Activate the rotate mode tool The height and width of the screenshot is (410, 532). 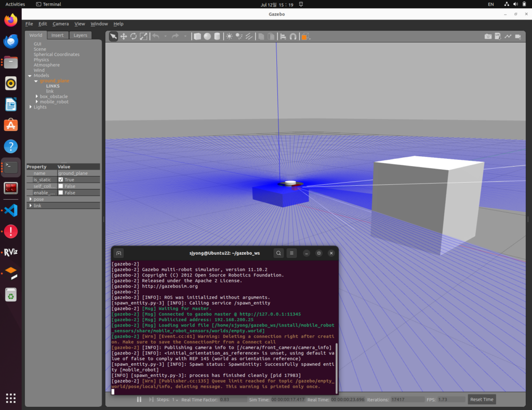(134, 36)
